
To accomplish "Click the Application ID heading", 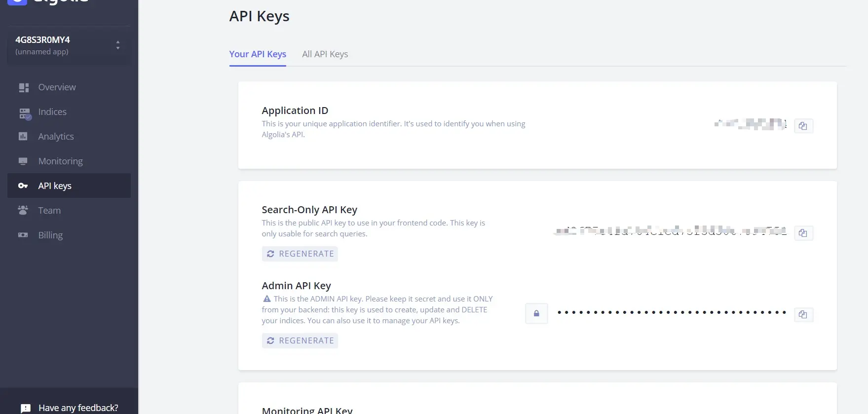I will click(295, 111).
